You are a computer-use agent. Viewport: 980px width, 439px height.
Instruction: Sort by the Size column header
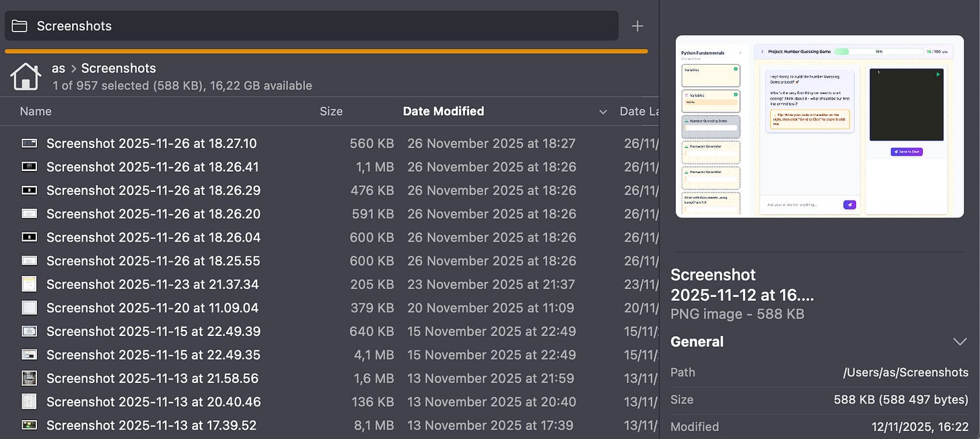coord(331,111)
